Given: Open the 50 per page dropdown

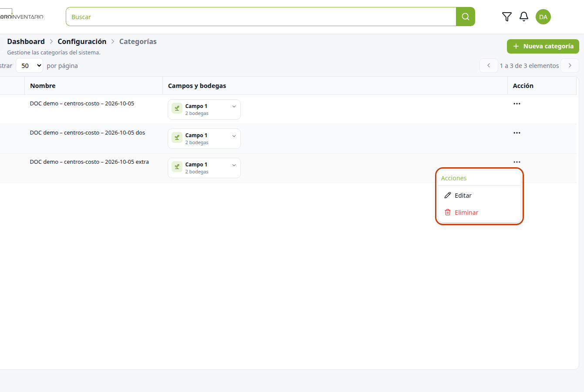Looking at the screenshot, I should point(30,66).
